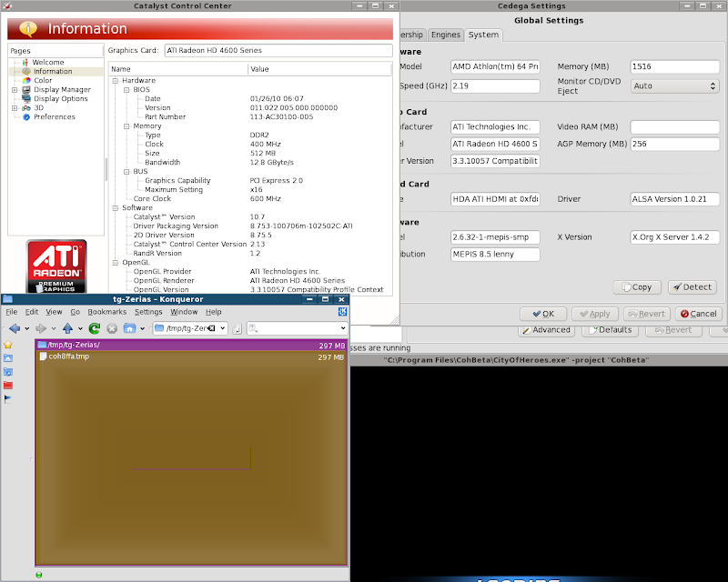Click the red folder sidebar icon
Image resolution: width=728 pixels, height=582 pixels.
pyautogui.click(x=8, y=385)
